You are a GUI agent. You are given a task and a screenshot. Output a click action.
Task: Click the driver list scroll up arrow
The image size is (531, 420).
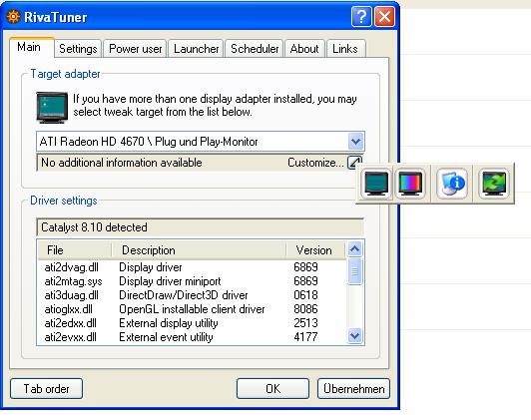[x=354, y=249]
